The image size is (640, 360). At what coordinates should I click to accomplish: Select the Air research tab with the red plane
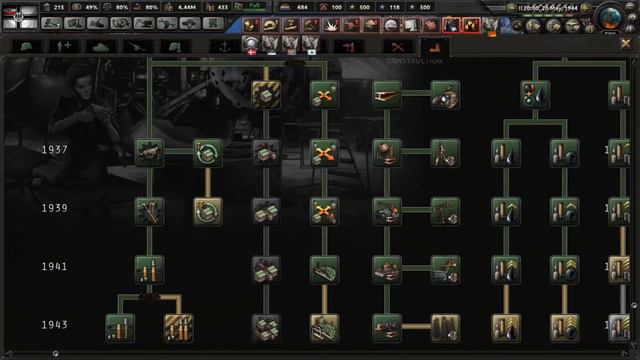(348, 47)
